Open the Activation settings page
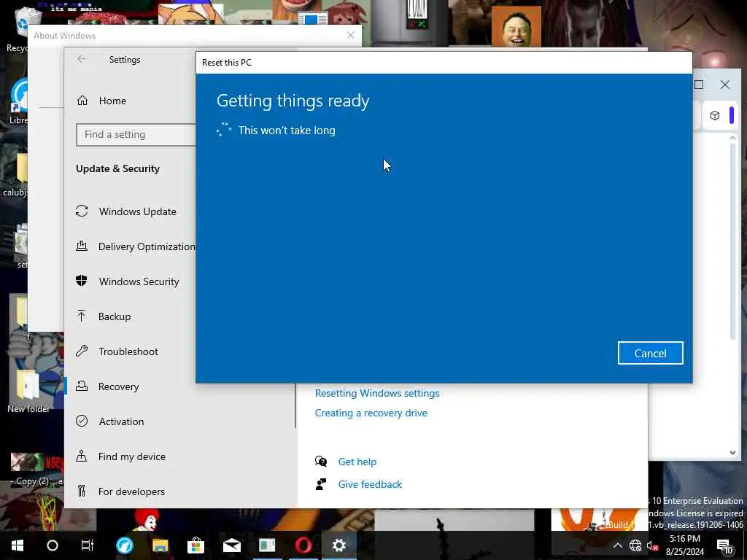 (122, 421)
